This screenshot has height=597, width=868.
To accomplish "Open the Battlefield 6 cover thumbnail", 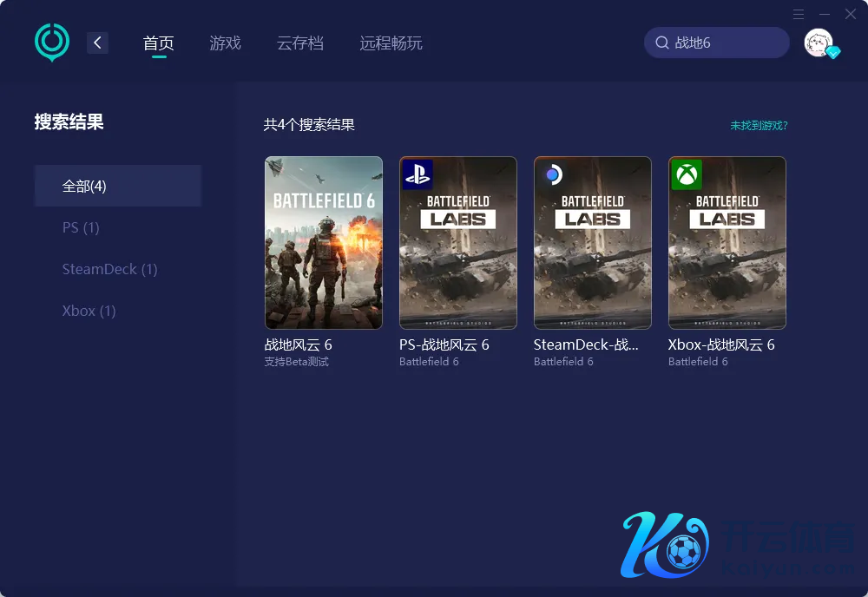I will tap(324, 243).
